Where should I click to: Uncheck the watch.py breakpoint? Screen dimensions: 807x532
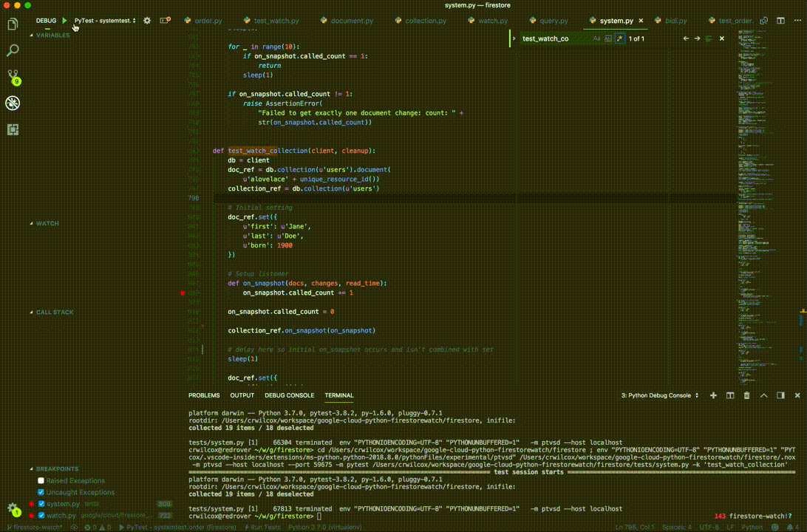click(x=41, y=515)
